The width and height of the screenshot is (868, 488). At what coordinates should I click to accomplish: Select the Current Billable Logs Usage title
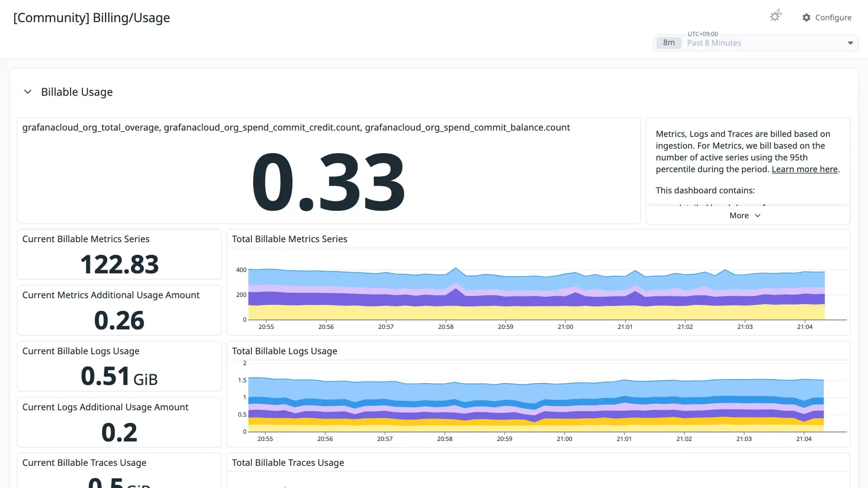[x=81, y=351]
